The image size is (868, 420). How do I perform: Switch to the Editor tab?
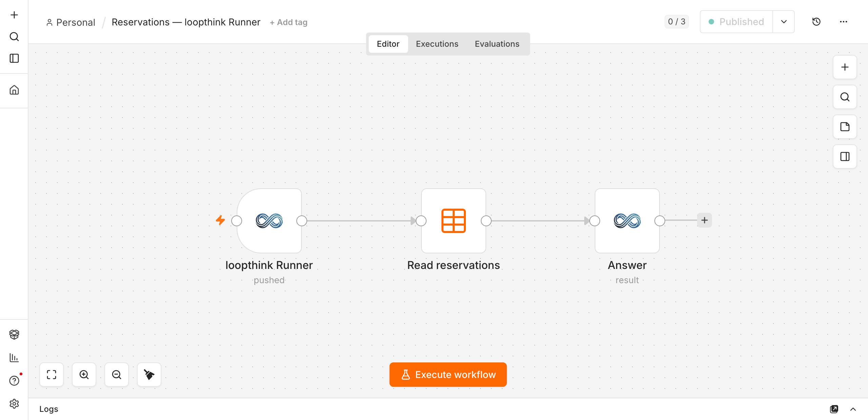pos(388,44)
